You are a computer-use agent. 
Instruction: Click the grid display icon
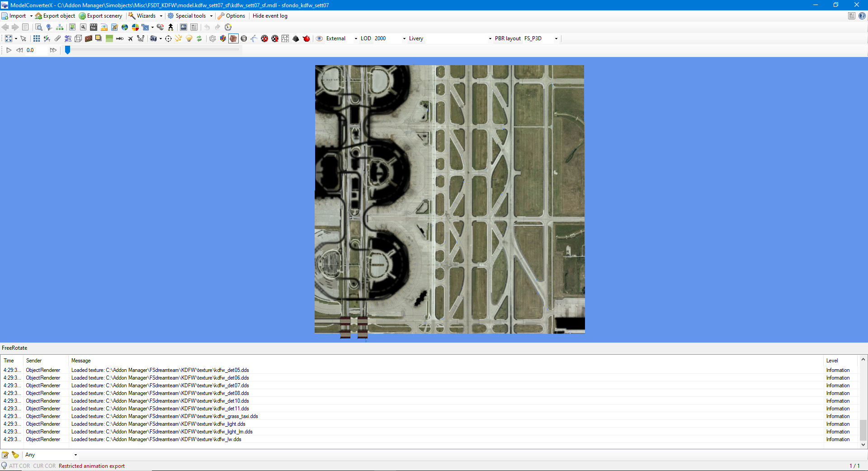[37, 38]
